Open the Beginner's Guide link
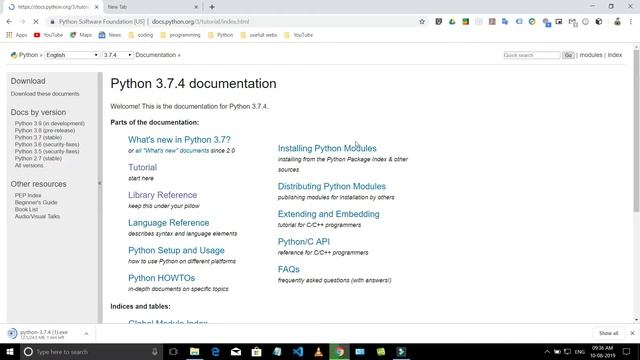 coord(36,202)
